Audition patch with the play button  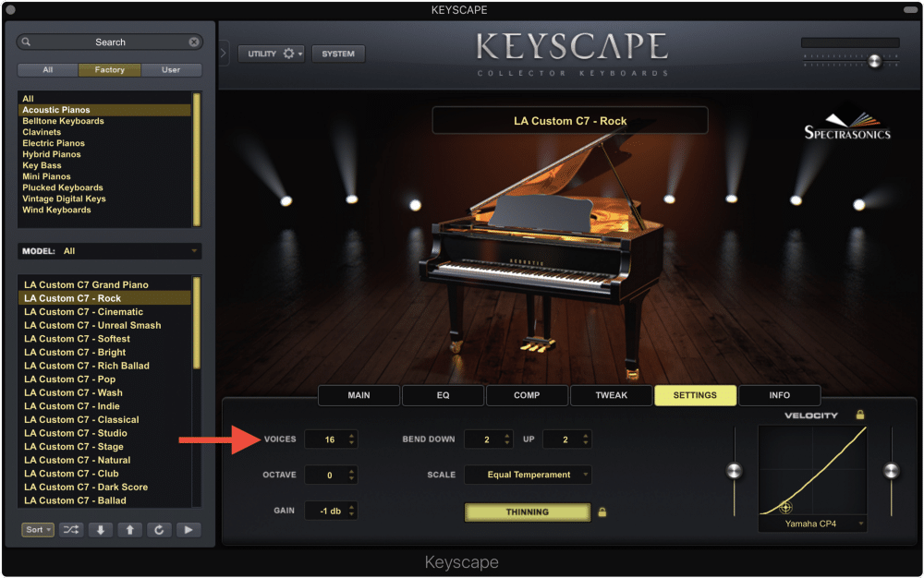(x=188, y=530)
